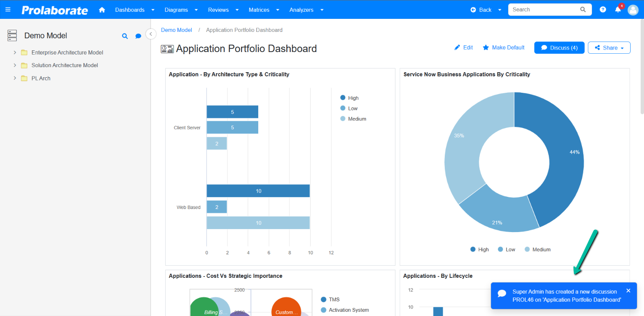This screenshot has height=316, width=644.
Task: Go to home via the house icon
Action: click(102, 10)
